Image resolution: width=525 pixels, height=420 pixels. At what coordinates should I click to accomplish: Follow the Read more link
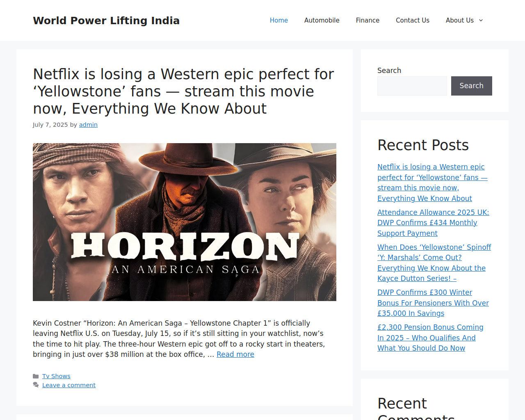(x=235, y=354)
